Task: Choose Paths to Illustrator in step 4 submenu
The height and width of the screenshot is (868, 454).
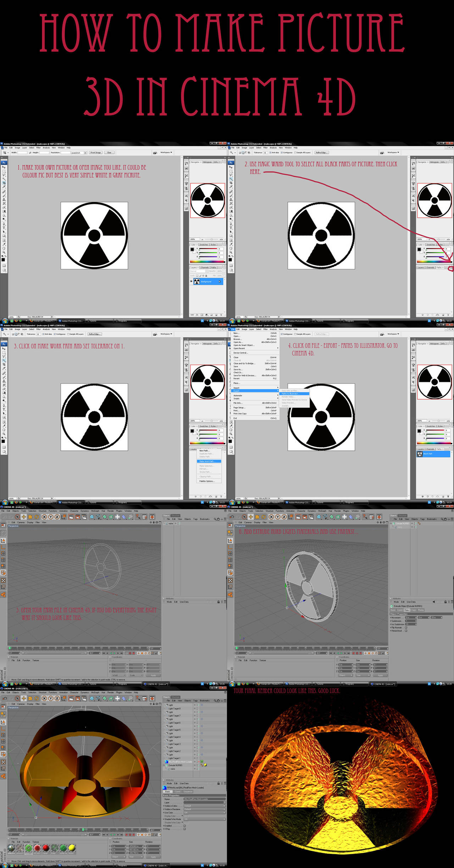Action: click(294, 394)
